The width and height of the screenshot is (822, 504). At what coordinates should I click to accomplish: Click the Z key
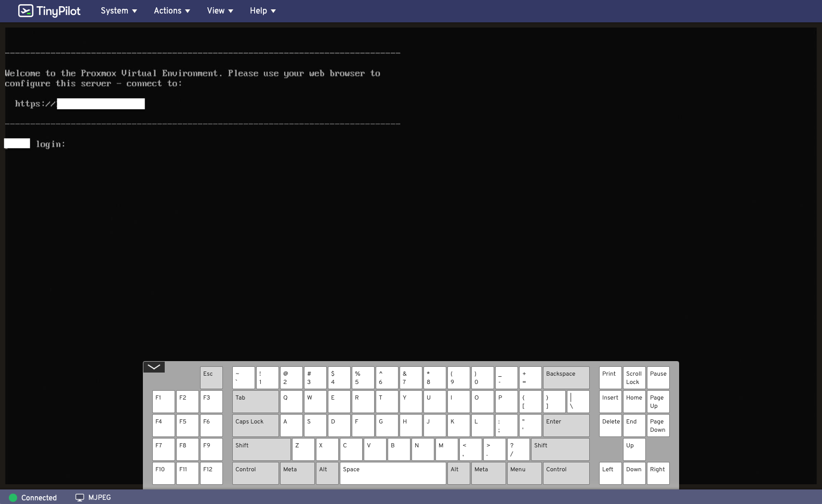[303, 449]
